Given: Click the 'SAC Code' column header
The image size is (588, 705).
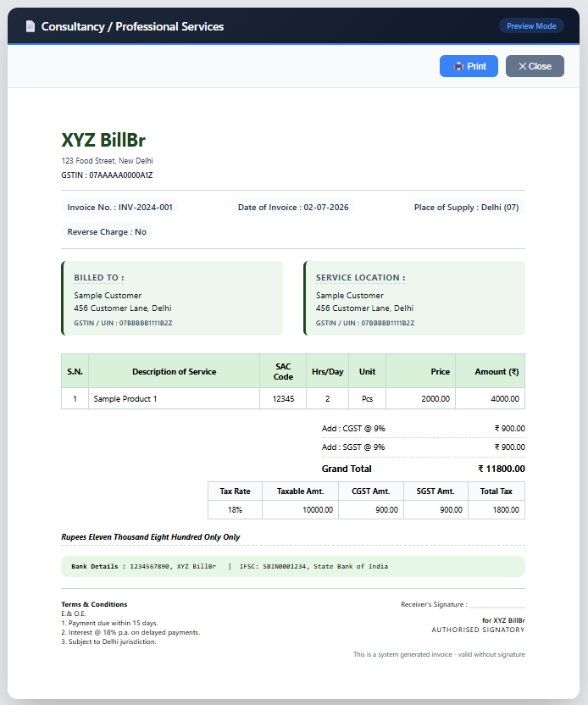Looking at the screenshot, I should click(x=283, y=371).
